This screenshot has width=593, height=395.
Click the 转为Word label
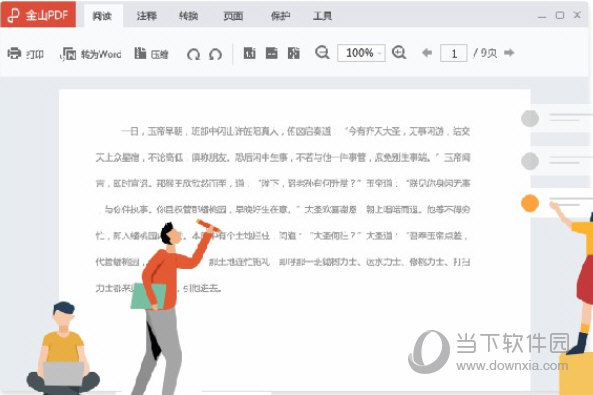[101, 54]
